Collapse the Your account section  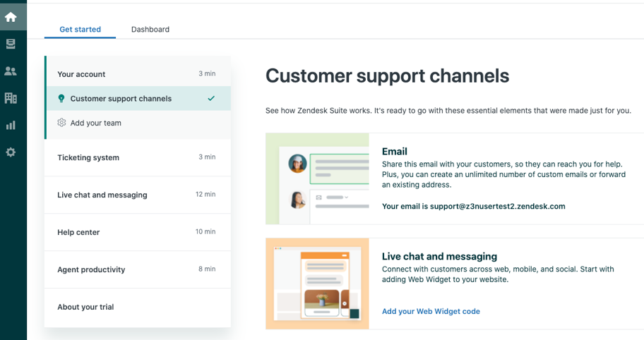[137, 74]
